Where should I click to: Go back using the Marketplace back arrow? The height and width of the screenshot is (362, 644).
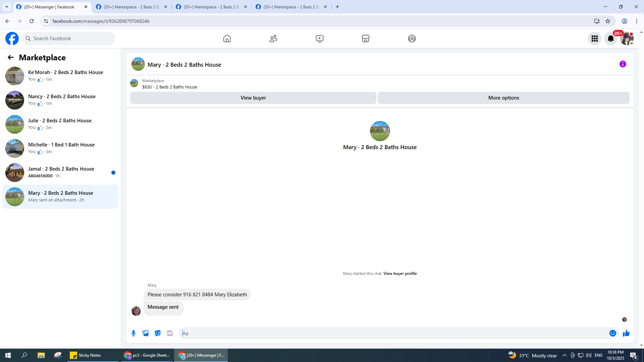click(11, 58)
